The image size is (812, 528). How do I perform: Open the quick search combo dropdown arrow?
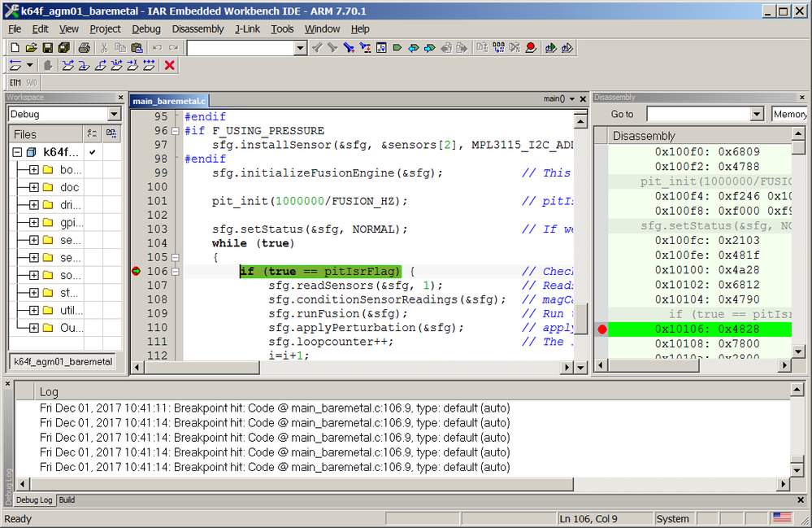301,48
